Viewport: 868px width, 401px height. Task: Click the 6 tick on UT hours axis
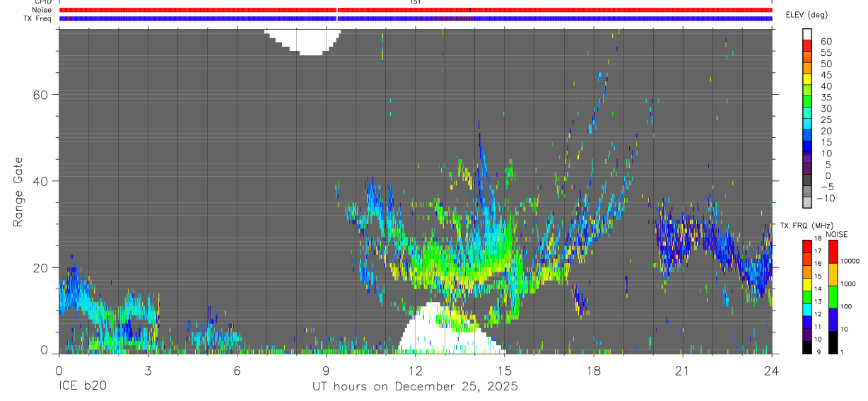click(x=237, y=370)
